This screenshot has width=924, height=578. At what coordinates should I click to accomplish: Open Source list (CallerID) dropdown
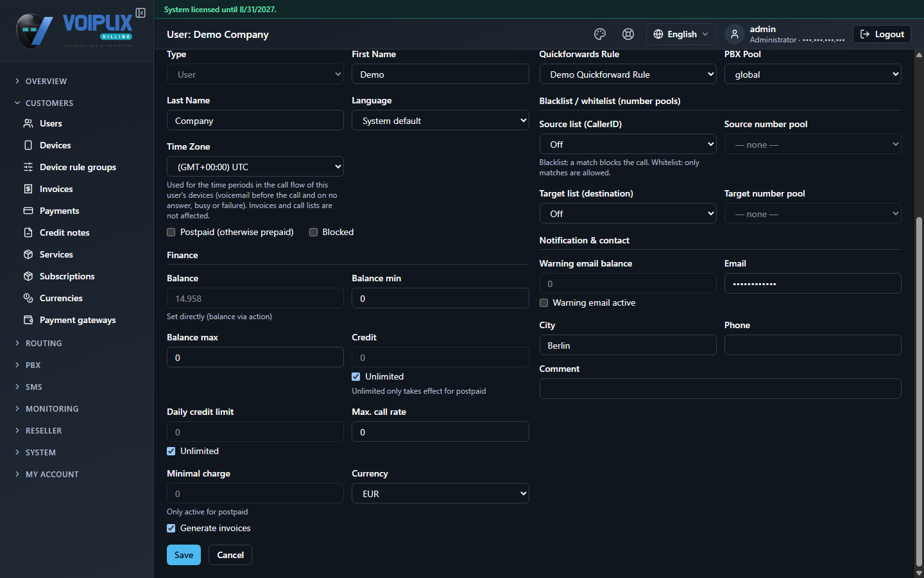pos(628,144)
